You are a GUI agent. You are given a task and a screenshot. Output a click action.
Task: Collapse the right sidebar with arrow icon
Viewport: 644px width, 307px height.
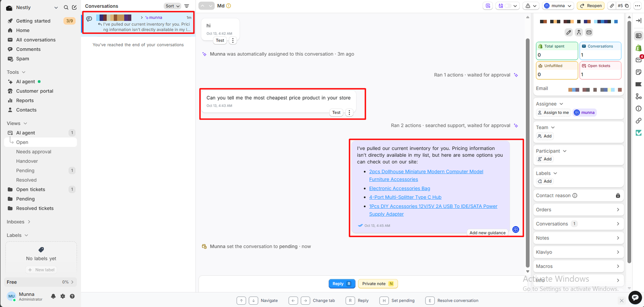(638, 21)
